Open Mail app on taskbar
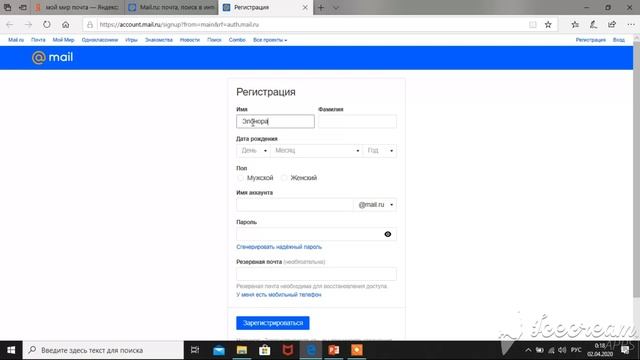This screenshot has width=640, height=360. tap(219, 350)
